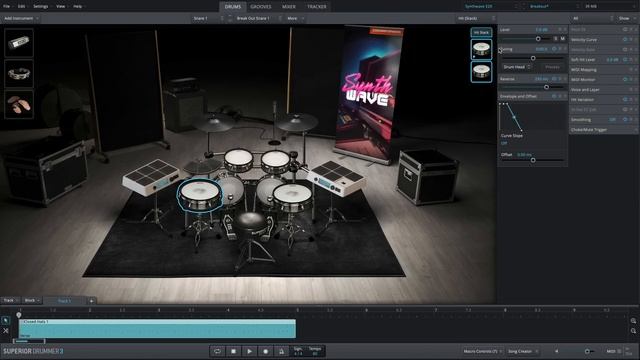This screenshot has height=360, width=640.
Task: Switch to the Grooves tab
Action: coord(260,7)
